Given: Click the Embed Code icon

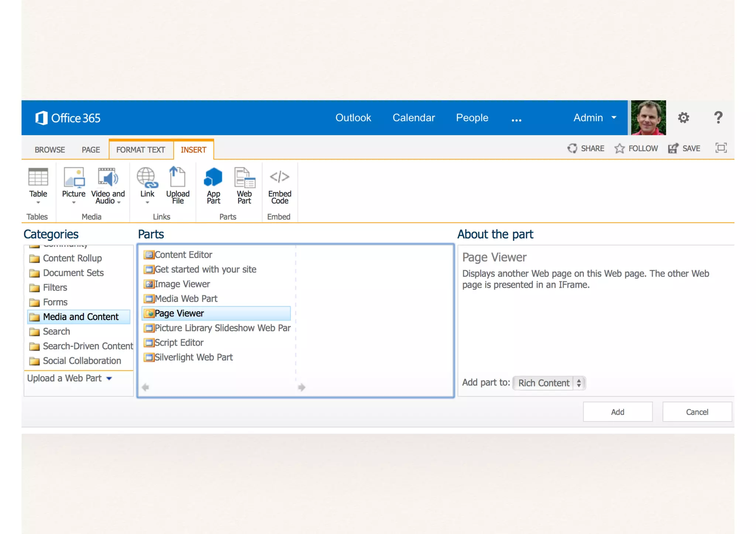Looking at the screenshot, I should 279,177.
